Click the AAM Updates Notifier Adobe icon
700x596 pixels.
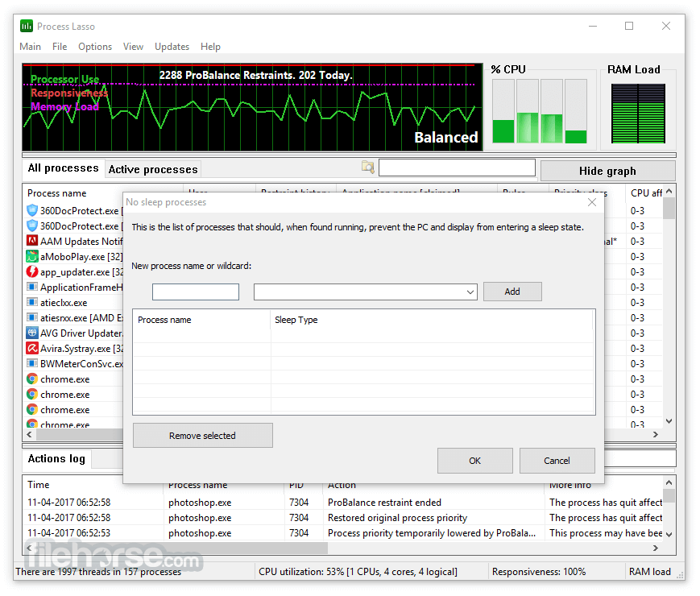point(31,241)
